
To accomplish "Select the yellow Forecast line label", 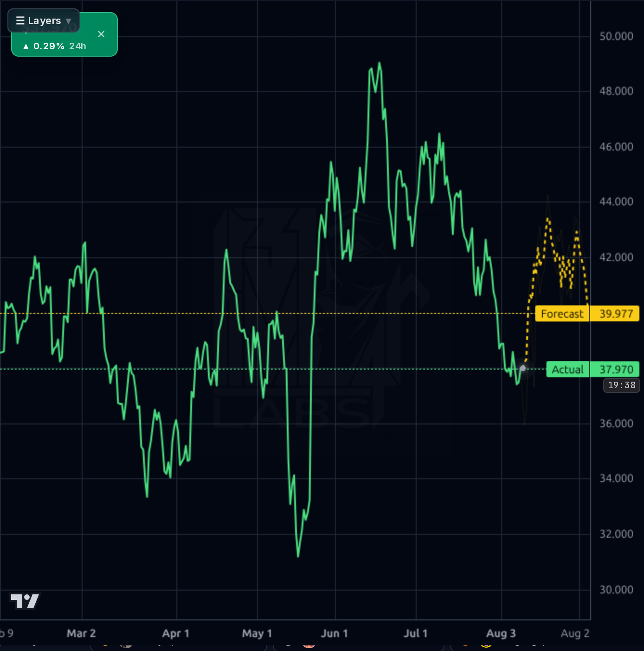I will point(562,314).
